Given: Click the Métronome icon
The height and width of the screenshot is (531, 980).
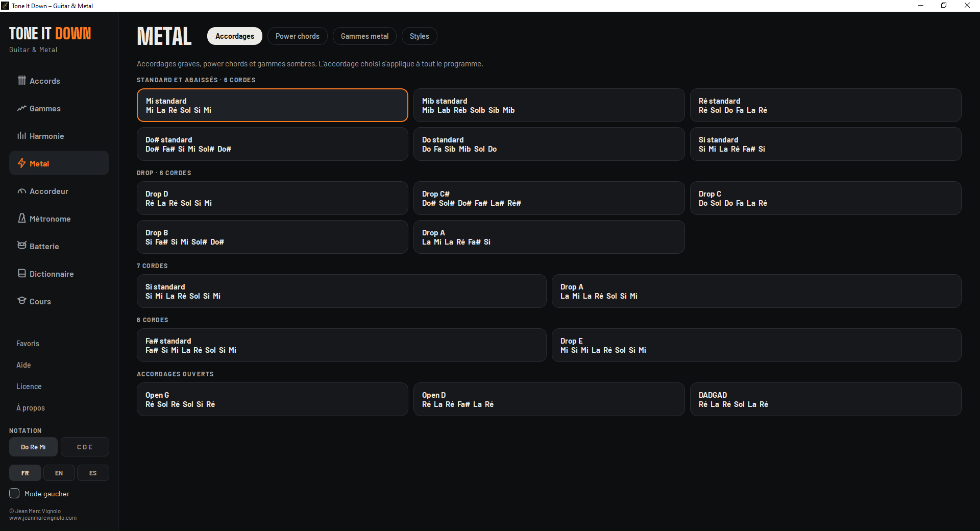Looking at the screenshot, I should pos(22,219).
